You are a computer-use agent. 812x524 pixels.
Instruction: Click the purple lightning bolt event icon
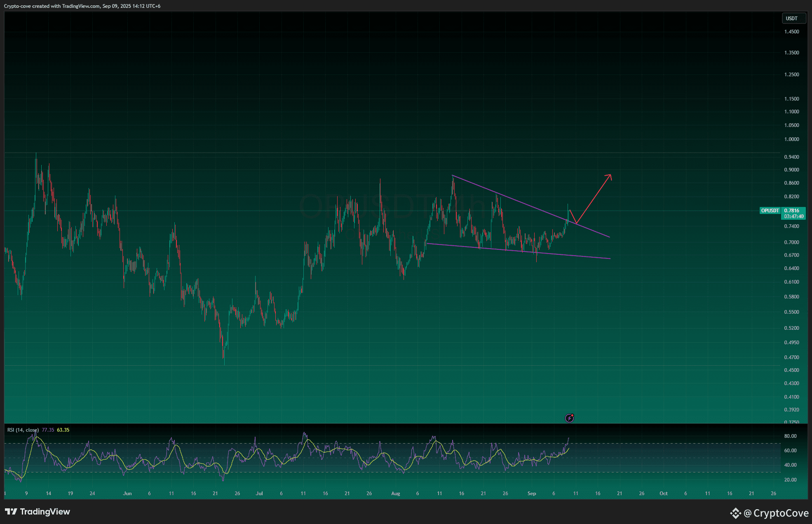pyautogui.click(x=569, y=418)
